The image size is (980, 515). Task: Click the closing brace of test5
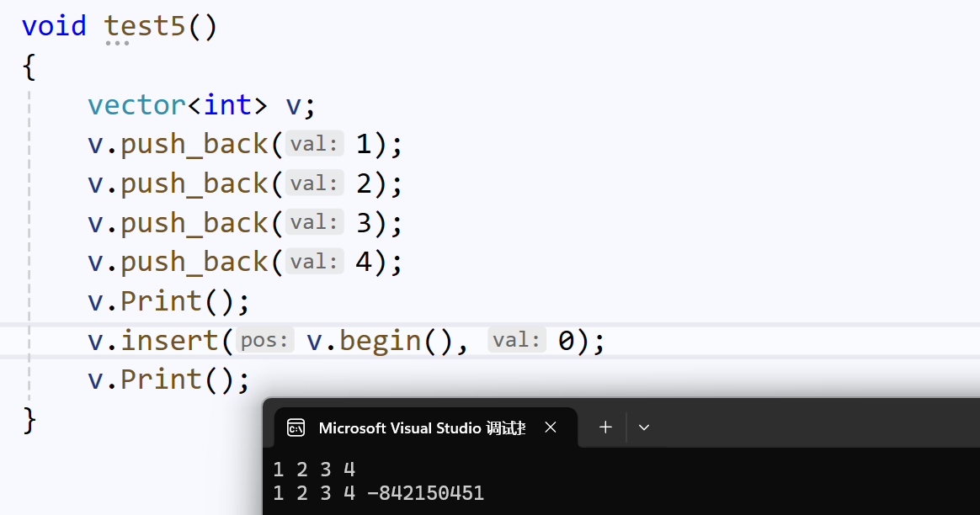(29, 420)
